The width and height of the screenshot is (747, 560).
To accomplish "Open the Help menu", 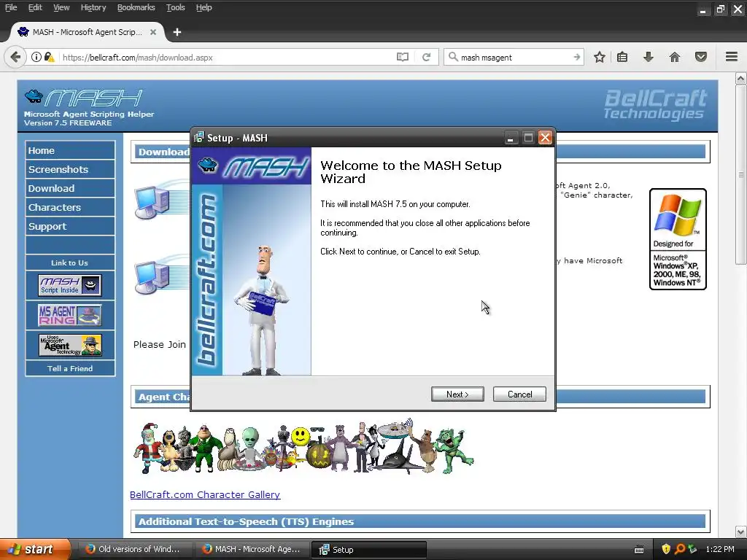I will [204, 7].
